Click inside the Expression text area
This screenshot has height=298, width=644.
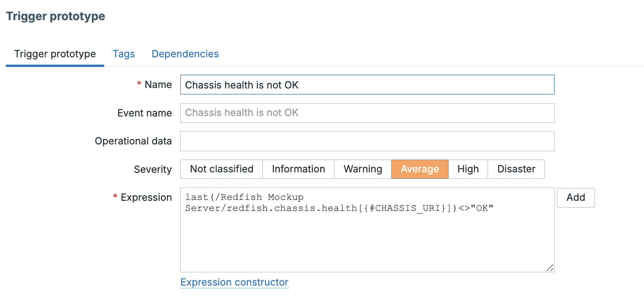(367, 238)
